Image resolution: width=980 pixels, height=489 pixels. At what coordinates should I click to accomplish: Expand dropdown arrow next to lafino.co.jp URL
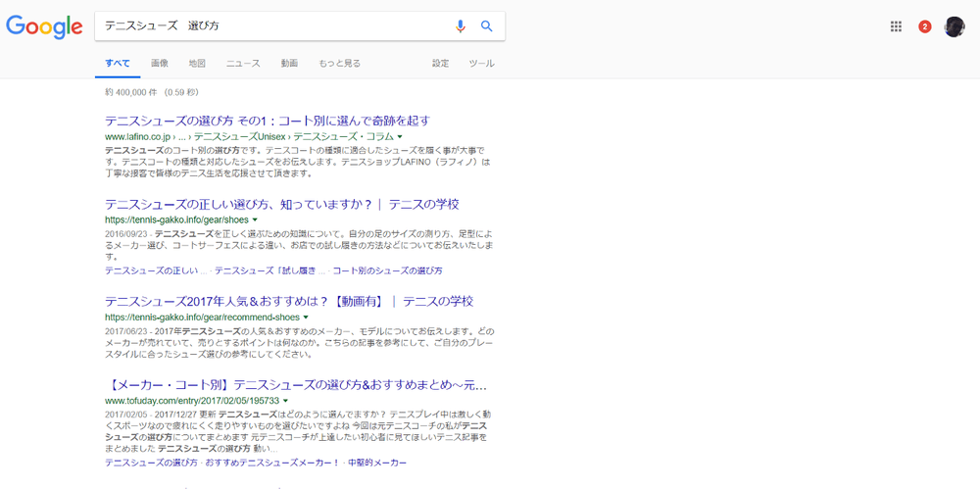[400, 137]
